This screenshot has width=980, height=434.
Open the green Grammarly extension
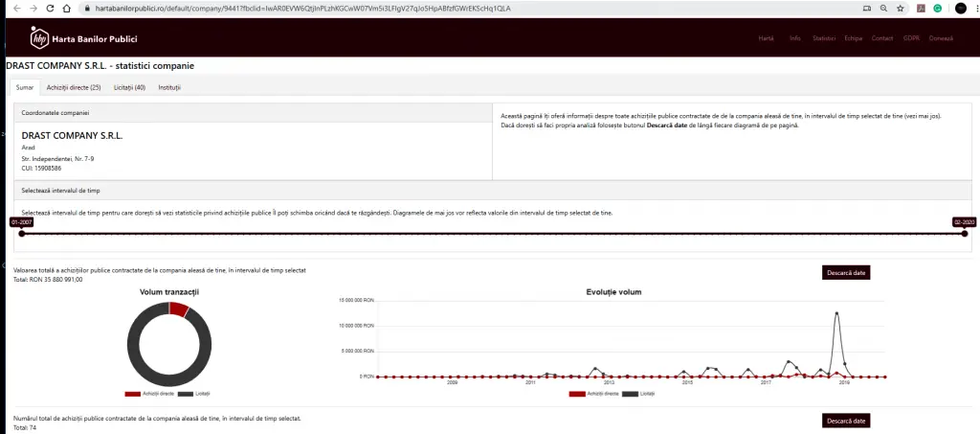[938, 9]
